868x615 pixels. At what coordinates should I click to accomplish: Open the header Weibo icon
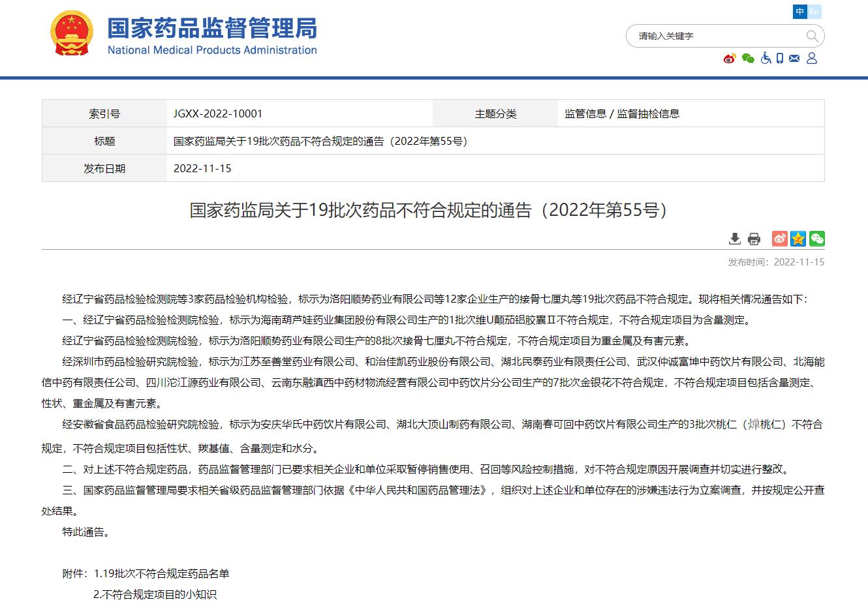730,59
